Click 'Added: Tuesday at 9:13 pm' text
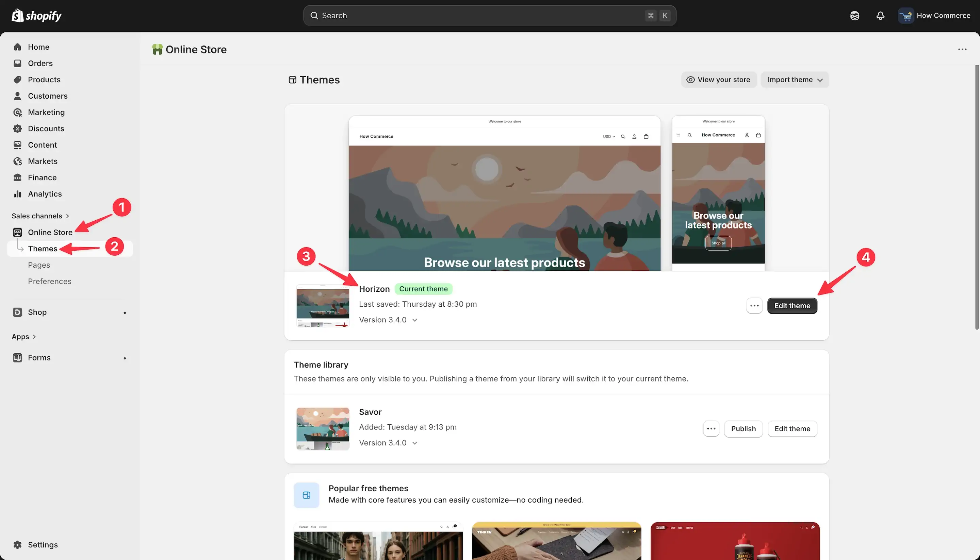 [x=408, y=427]
